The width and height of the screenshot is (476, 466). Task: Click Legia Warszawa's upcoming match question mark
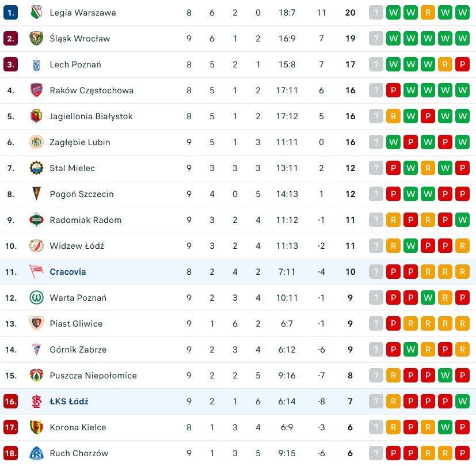(x=376, y=13)
